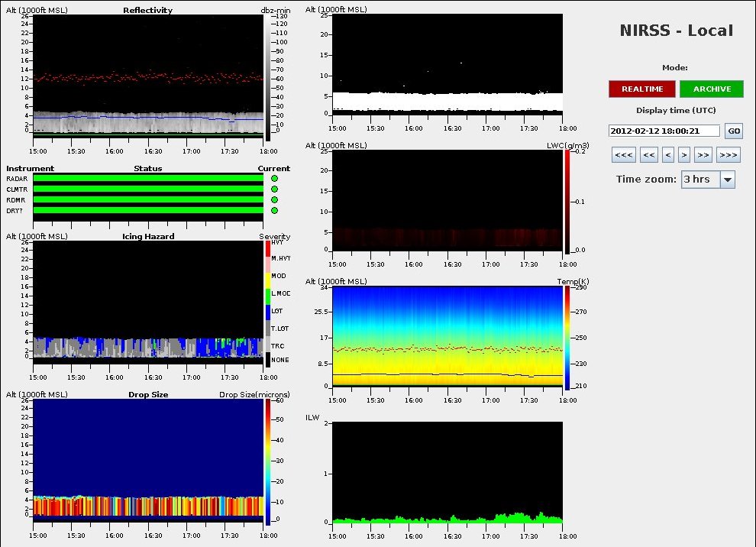The height and width of the screenshot is (547, 756).
Task: Step back using the << button
Action: [649, 155]
